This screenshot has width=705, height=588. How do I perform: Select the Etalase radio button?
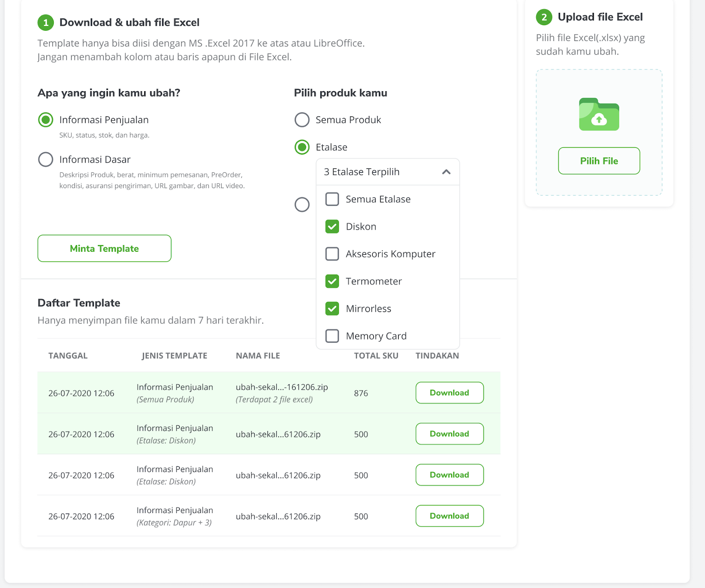coord(302,147)
